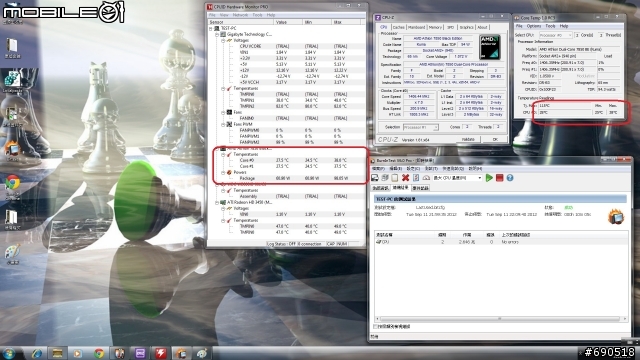Open the About tab in CPU-Z
640x360 pixels.
click(482, 27)
